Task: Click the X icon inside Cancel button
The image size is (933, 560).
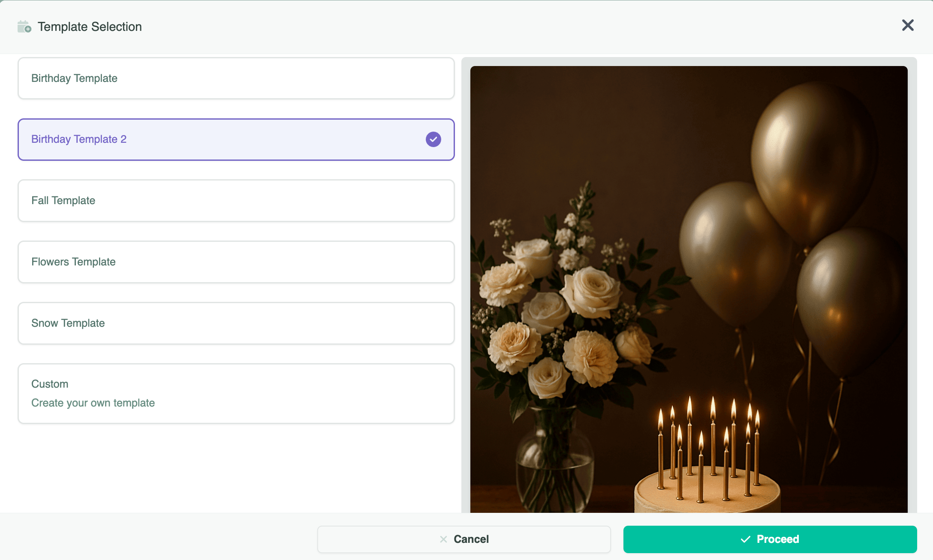Action: coord(443,539)
